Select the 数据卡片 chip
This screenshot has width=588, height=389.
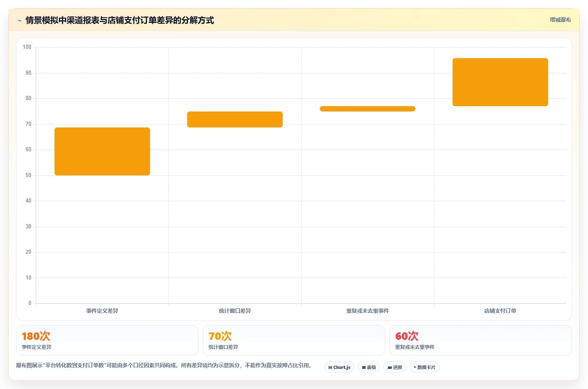[x=425, y=367]
